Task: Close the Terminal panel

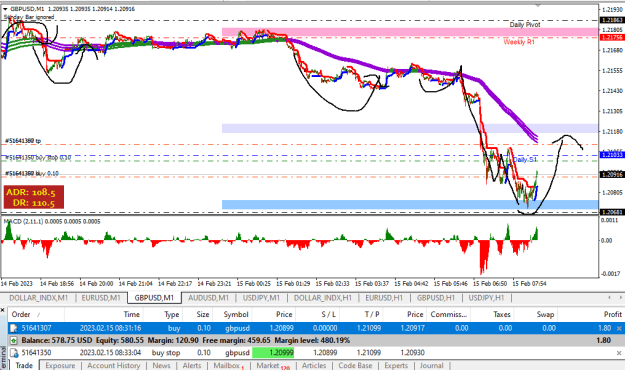Action: [x=2, y=310]
